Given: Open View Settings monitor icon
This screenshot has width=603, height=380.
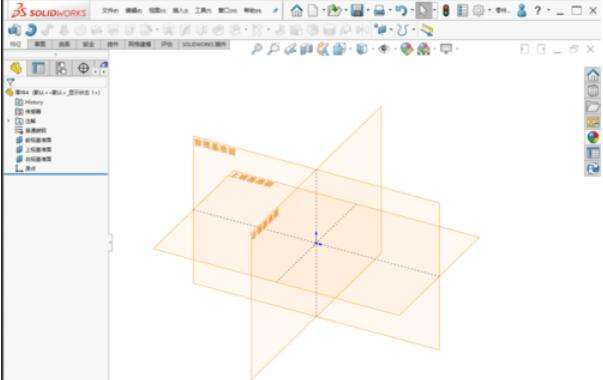Looking at the screenshot, I should click(x=446, y=49).
